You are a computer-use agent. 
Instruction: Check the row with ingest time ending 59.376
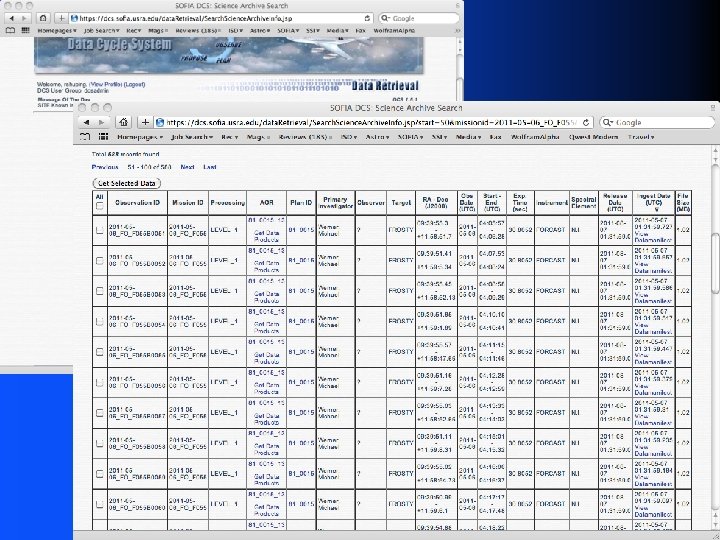click(x=100, y=382)
